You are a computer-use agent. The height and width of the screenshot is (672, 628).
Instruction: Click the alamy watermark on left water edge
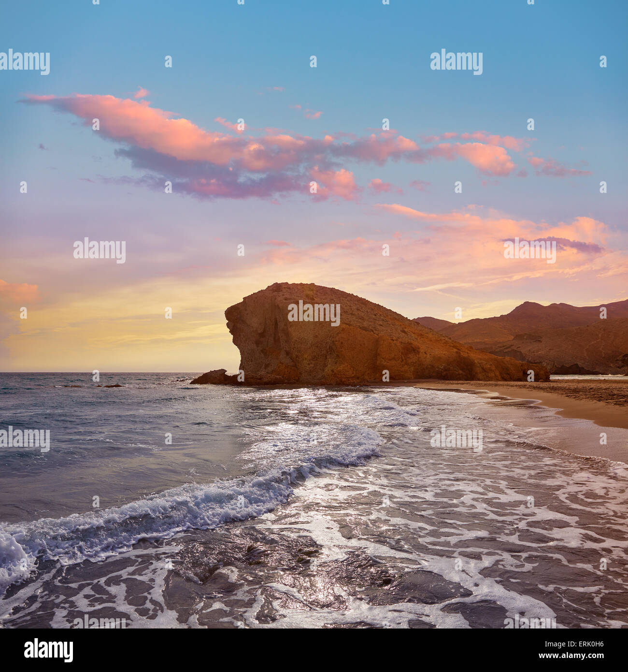[25, 439]
